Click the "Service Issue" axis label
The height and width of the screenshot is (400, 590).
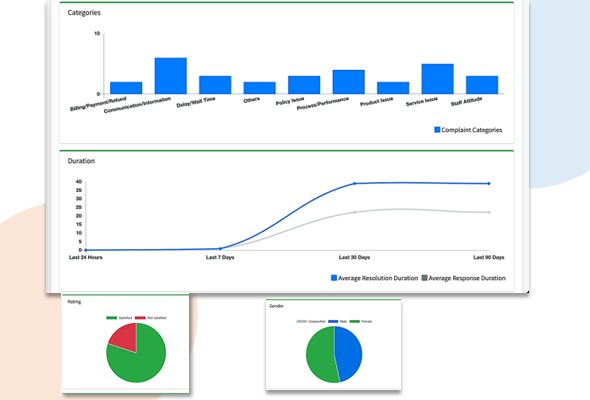[x=422, y=101]
